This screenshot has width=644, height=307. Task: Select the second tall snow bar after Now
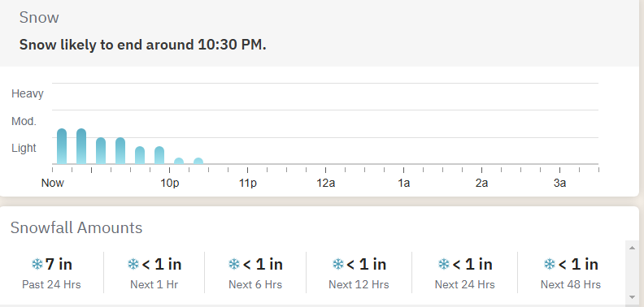point(81,146)
